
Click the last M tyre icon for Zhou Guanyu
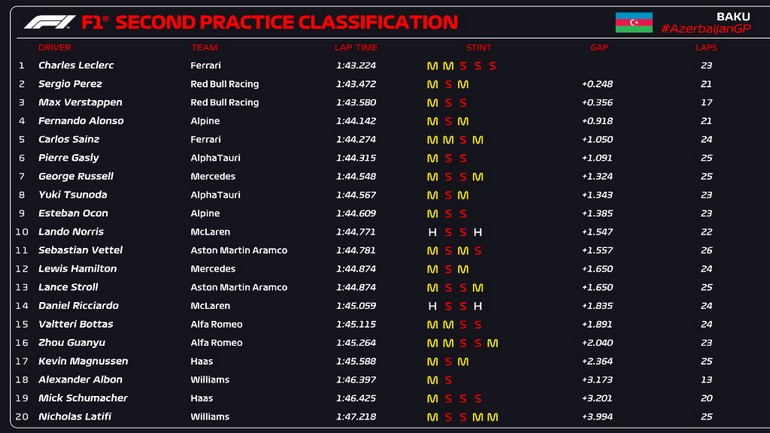[493, 343]
